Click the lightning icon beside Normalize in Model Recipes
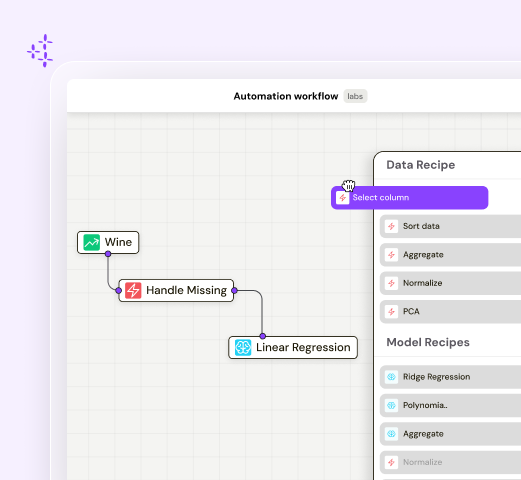This screenshot has height=480, width=521. [x=391, y=462]
